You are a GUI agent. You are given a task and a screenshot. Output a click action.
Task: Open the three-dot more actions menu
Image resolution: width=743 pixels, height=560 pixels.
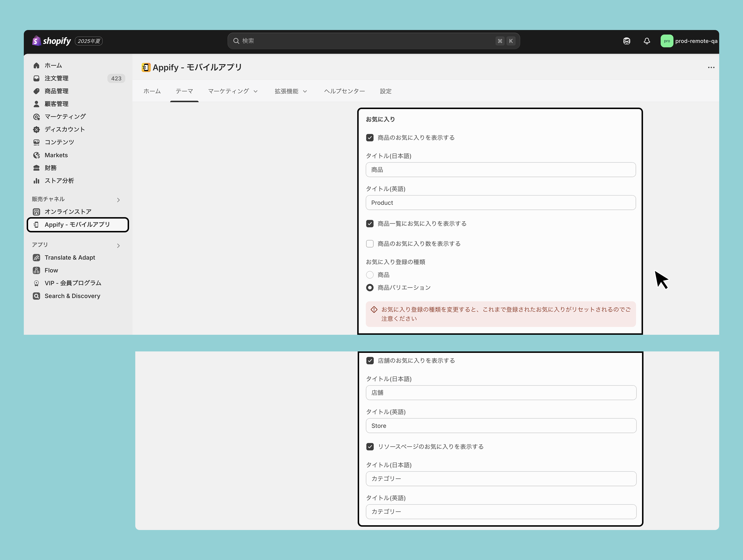click(711, 67)
